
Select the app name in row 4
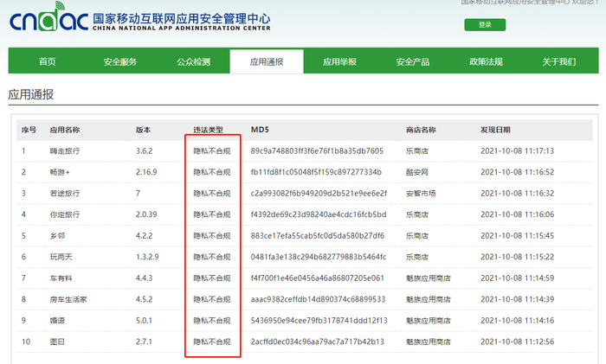65,214
